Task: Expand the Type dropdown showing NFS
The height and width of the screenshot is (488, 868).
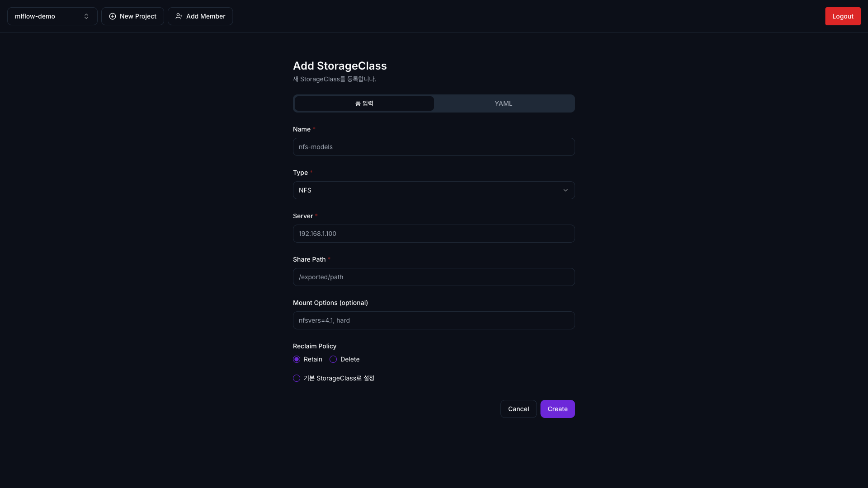Action: (x=433, y=190)
